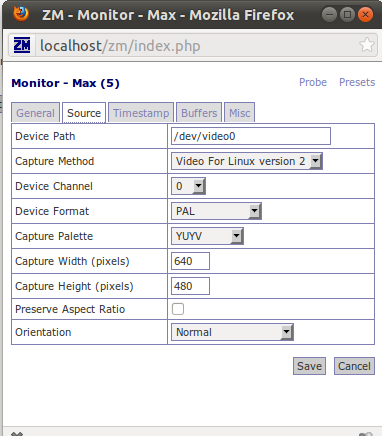Switch to the General tab

click(35, 113)
